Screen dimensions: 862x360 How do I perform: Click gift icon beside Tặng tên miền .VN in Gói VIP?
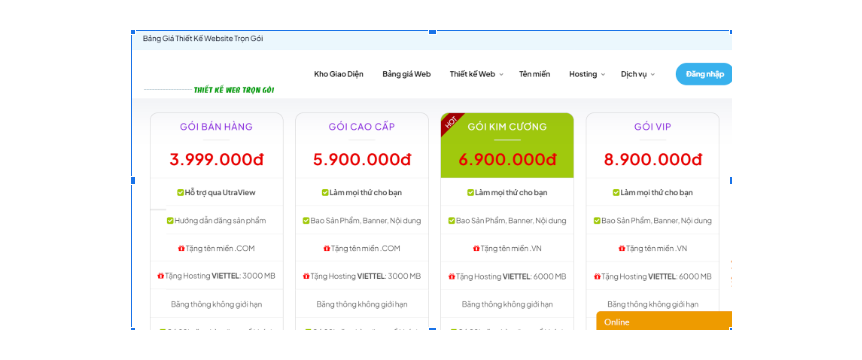pos(622,248)
